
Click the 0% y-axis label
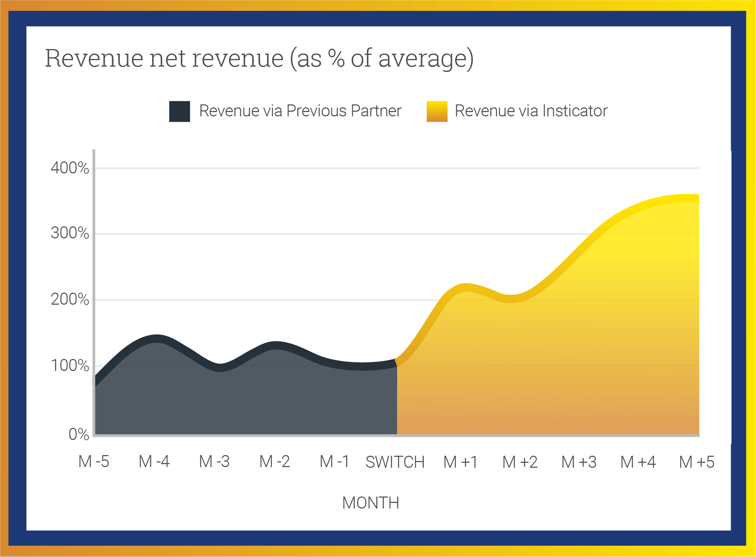coord(79,434)
